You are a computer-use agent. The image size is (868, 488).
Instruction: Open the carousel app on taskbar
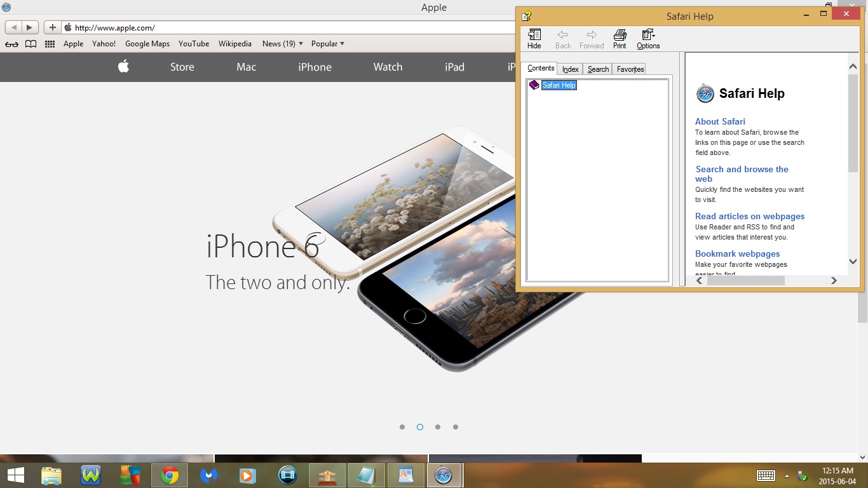click(x=327, y=475)
